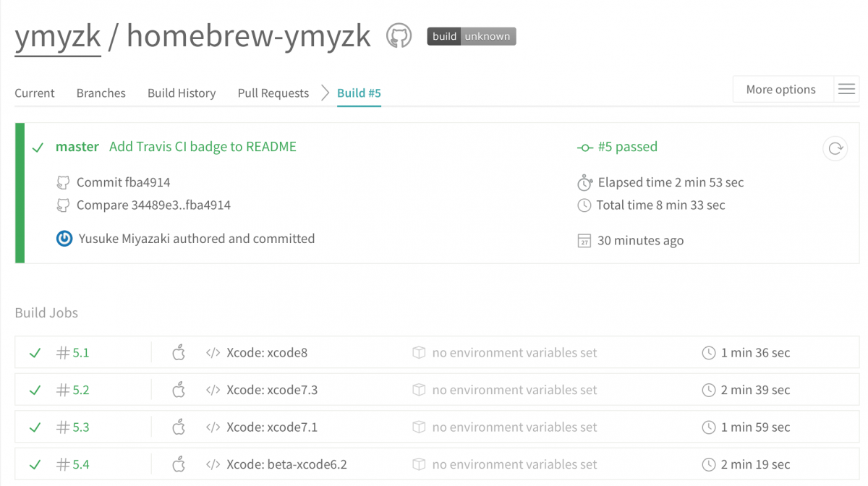
Task: Switch to the Current tab
Action: point(35,93)
